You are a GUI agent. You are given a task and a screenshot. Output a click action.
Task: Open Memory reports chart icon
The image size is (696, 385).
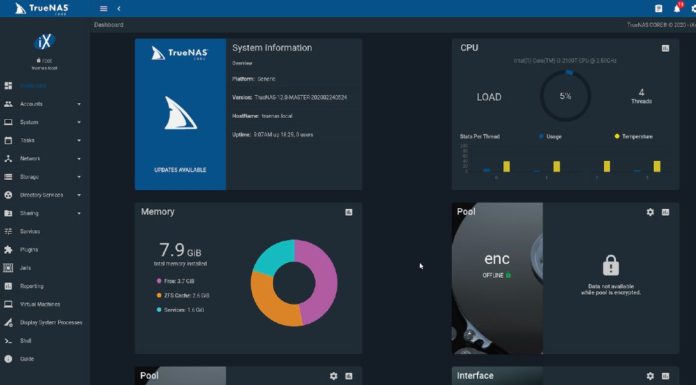point(349,212)
